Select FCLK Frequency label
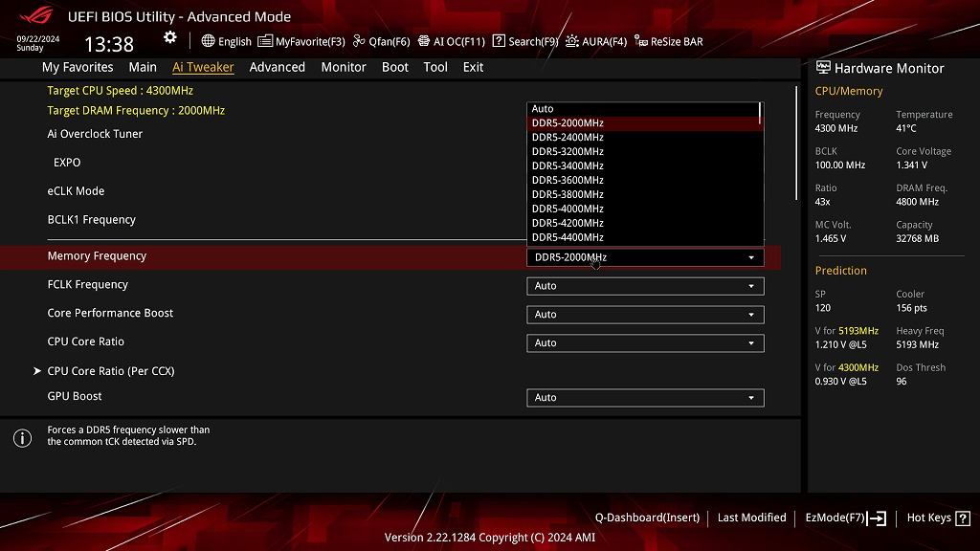This screenshot has width=980, height=551. tap(87, 284)
